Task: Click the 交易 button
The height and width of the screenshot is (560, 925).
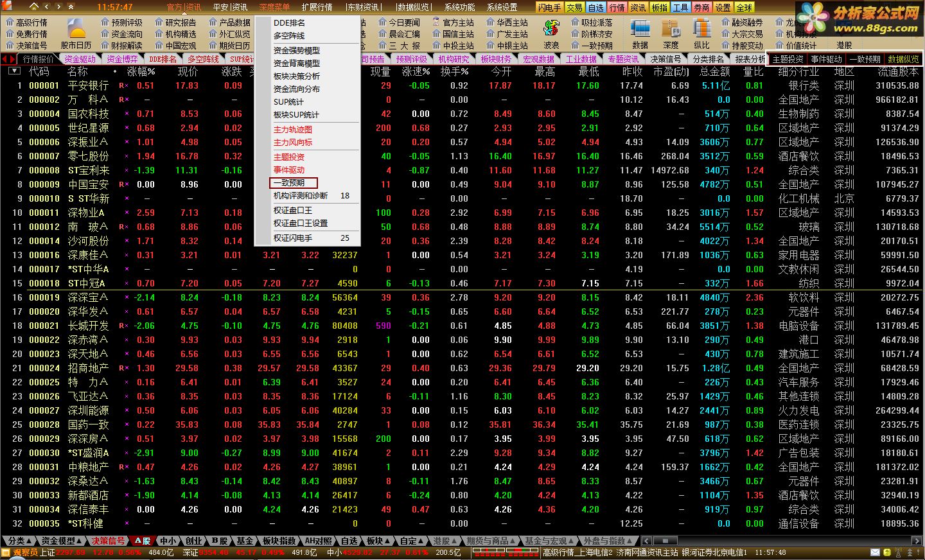Action: 574,8
